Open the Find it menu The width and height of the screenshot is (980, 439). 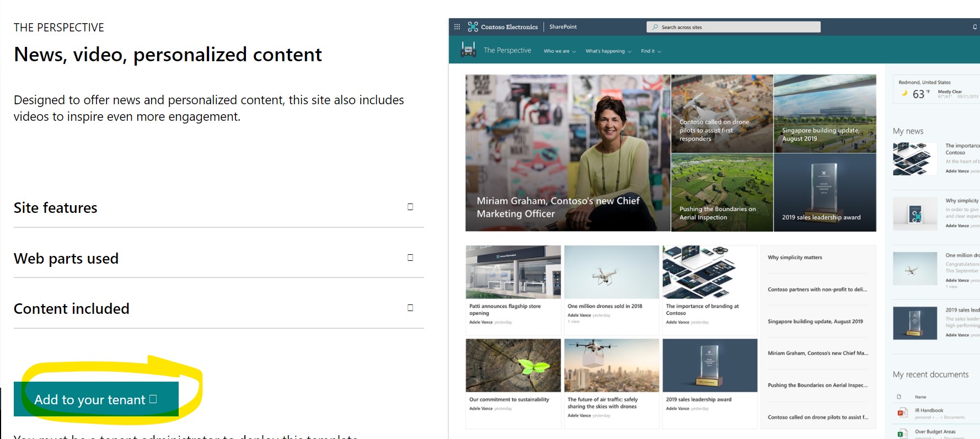651,51
